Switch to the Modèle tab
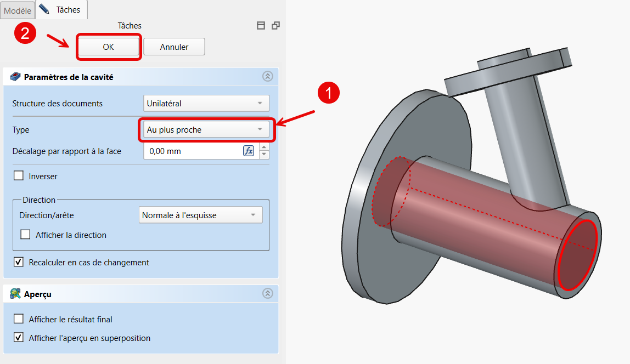630x364 pixels. 18,10
